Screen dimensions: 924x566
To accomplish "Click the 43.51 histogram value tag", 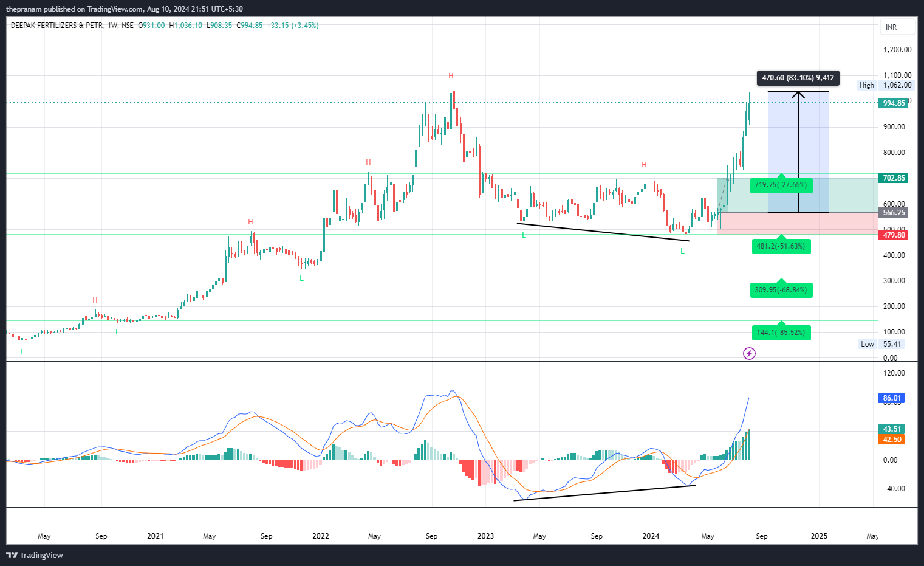I will coord(891,429).
